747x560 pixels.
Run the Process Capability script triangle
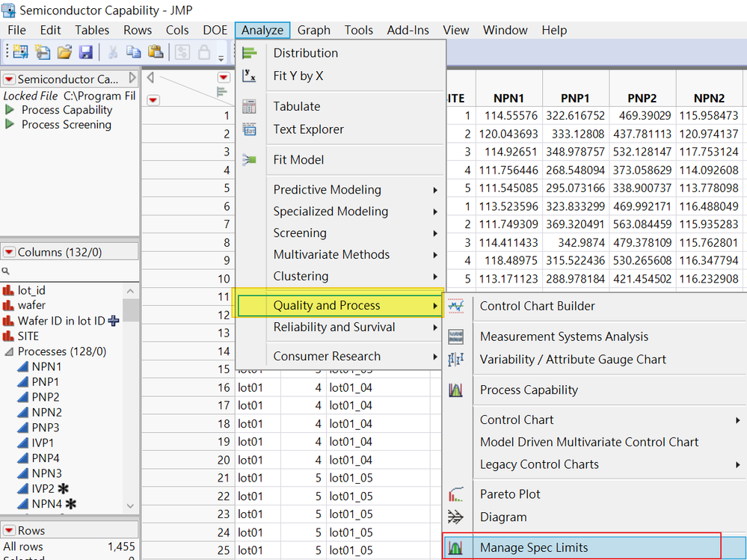coord(10,110)
